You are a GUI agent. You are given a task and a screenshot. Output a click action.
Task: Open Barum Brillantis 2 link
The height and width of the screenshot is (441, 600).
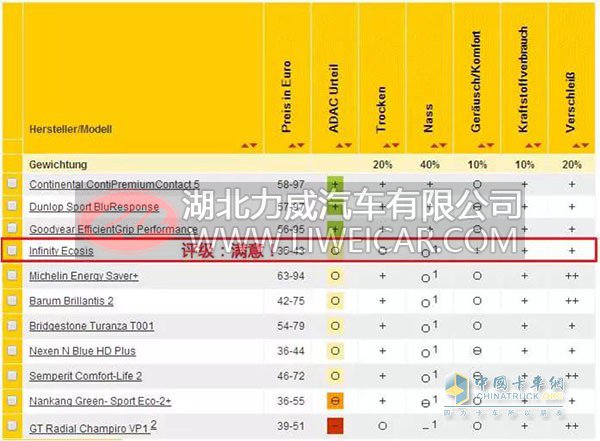click(x=72, y=301)
